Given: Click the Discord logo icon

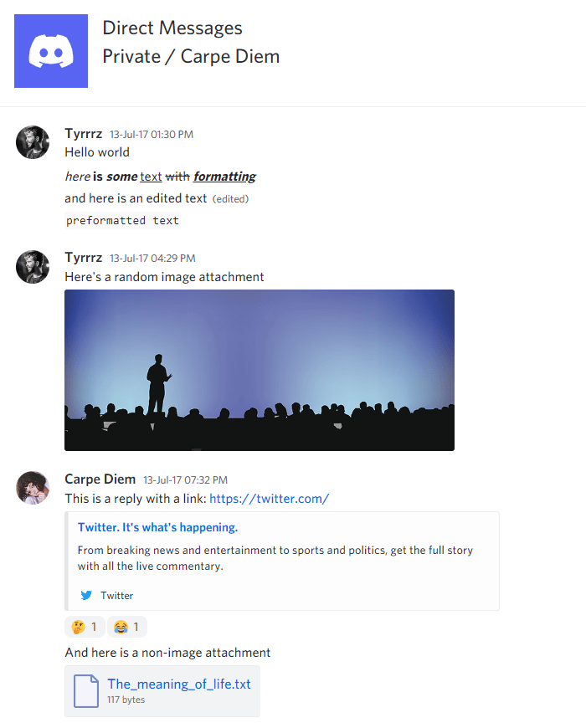Looking at the screenshot, I should click(x=50, y=50).
